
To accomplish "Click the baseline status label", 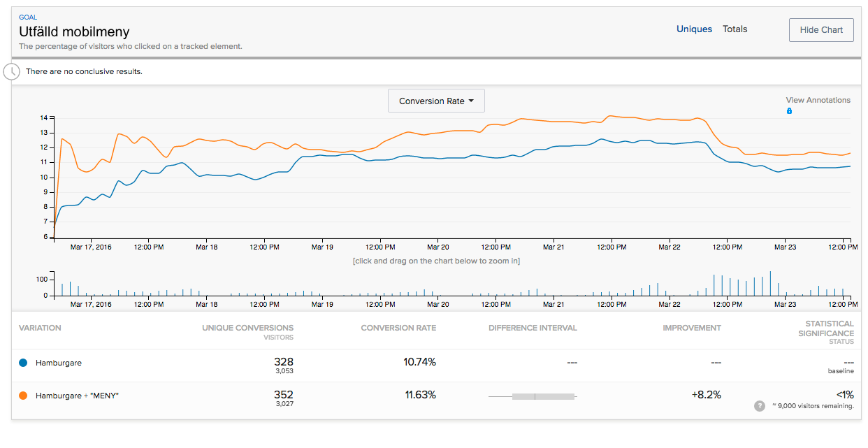I will click(841, 372).
